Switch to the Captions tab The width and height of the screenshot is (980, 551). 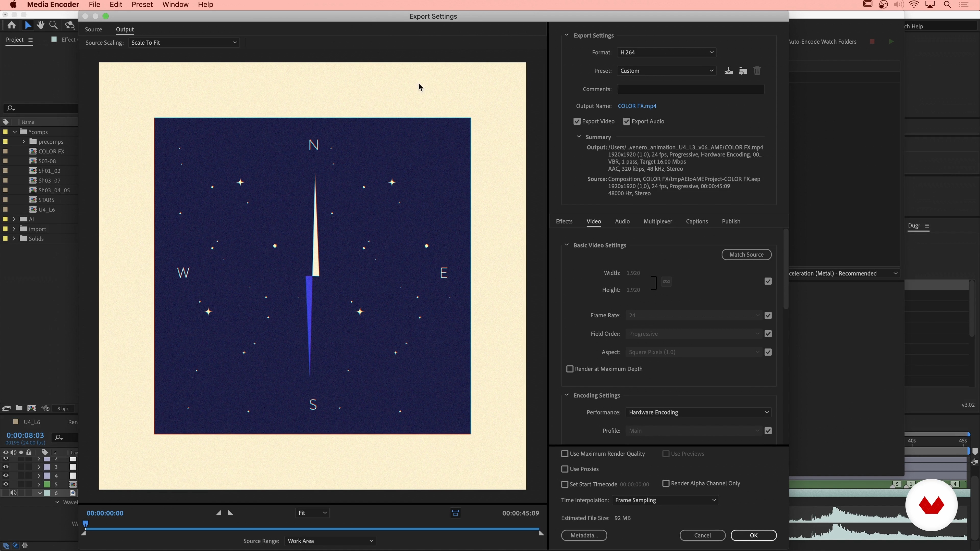tap(697, 221)
